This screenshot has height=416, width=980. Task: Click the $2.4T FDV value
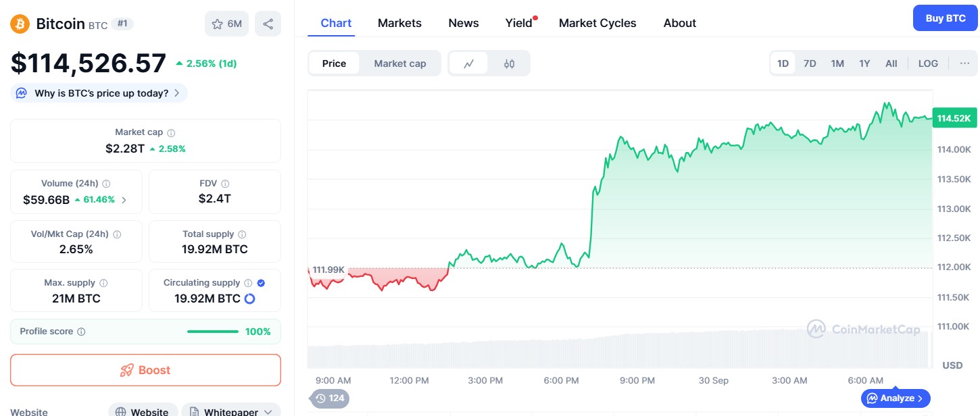(214, 199)
